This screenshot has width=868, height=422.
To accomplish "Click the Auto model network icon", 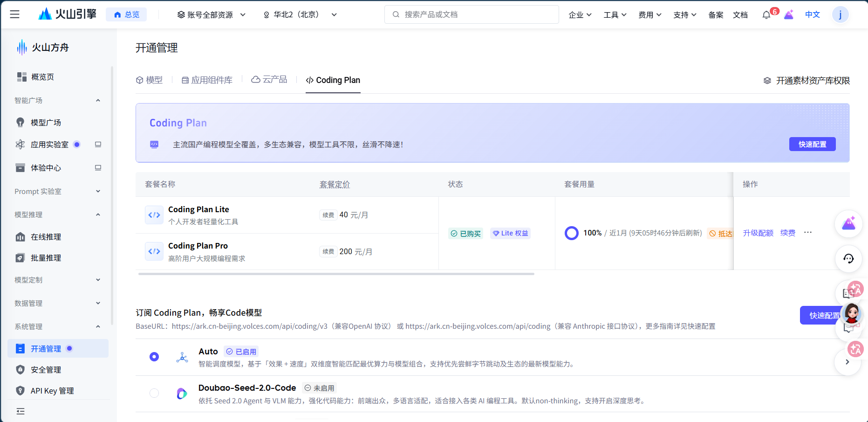I will coord(182,357).
